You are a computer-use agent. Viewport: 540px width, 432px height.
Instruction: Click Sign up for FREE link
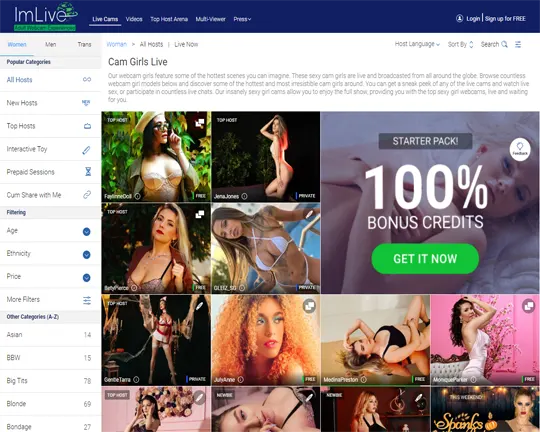point(505,19)
